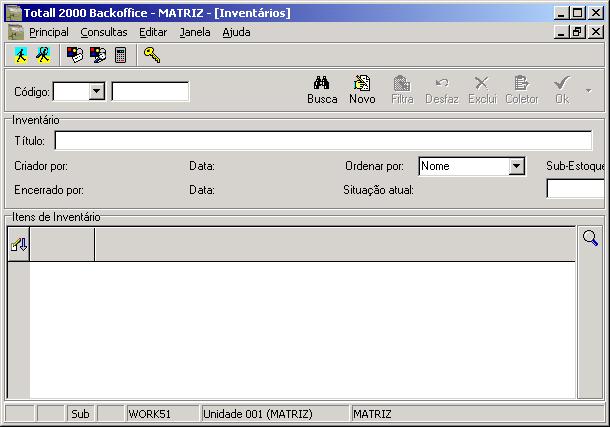Click the Busca binoculars search icon
This screenshot has width=610, height=427.
(322, 89)
